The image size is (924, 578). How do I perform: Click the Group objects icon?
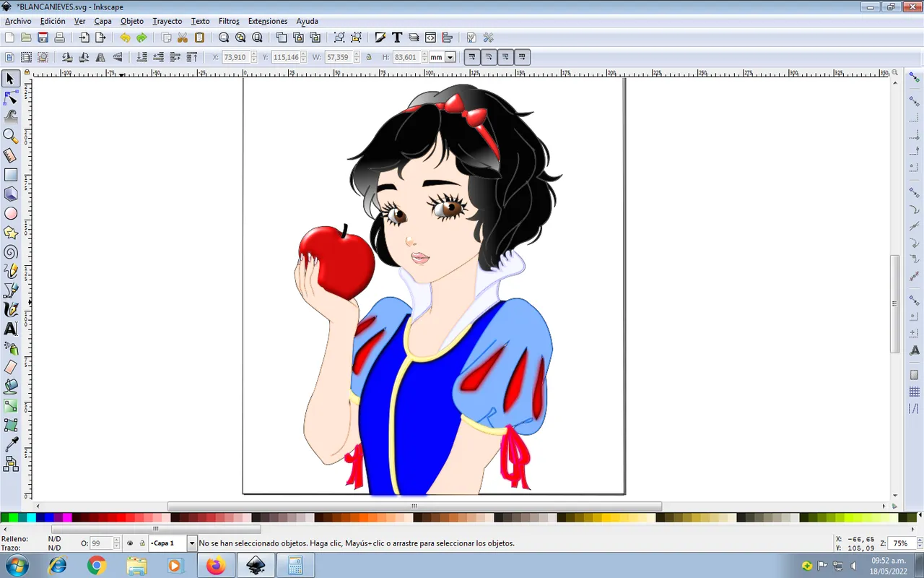coord(339,38)
